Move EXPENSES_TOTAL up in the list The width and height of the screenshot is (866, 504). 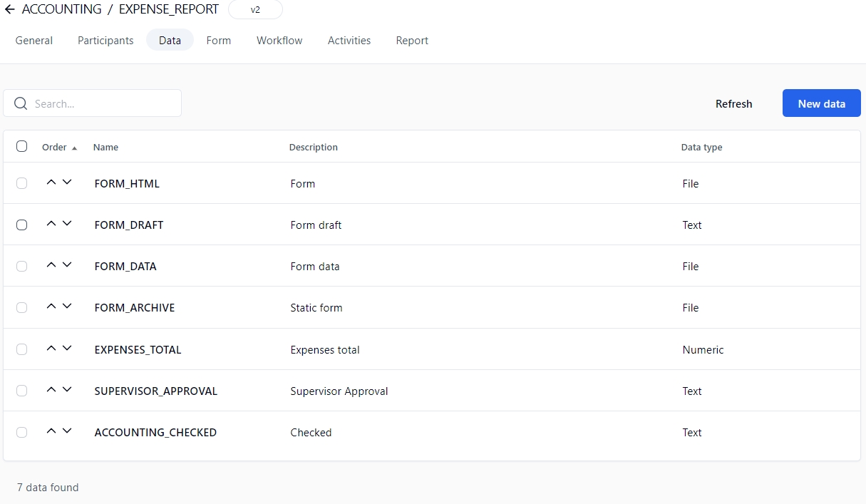point(51,349)
